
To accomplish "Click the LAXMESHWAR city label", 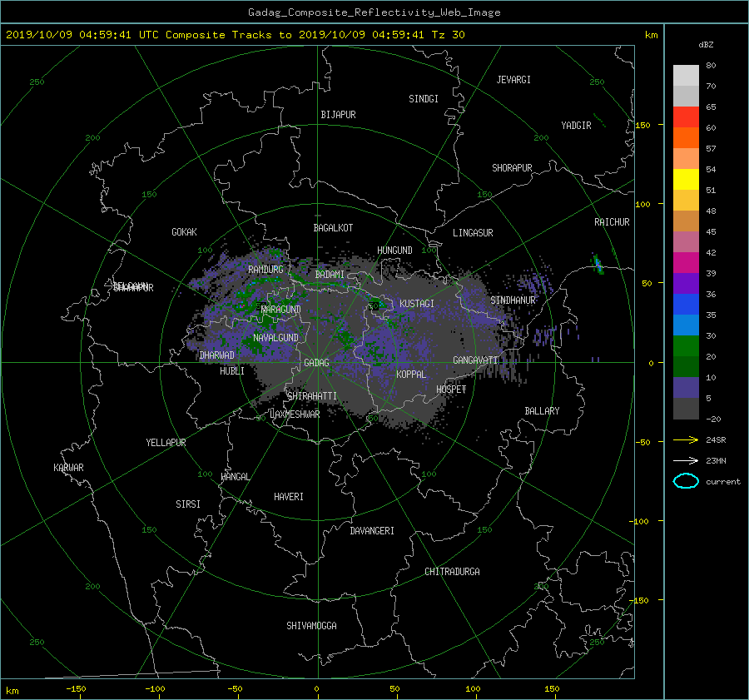I will (x=295, y=415).
